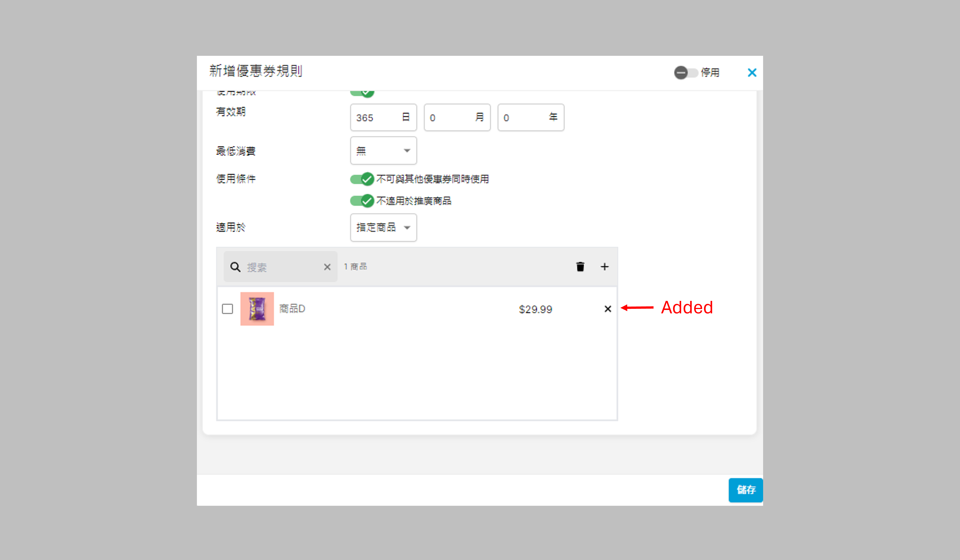
Task: Close the 新增優惠券規則 dialog
Action: [x=752, y=72]
